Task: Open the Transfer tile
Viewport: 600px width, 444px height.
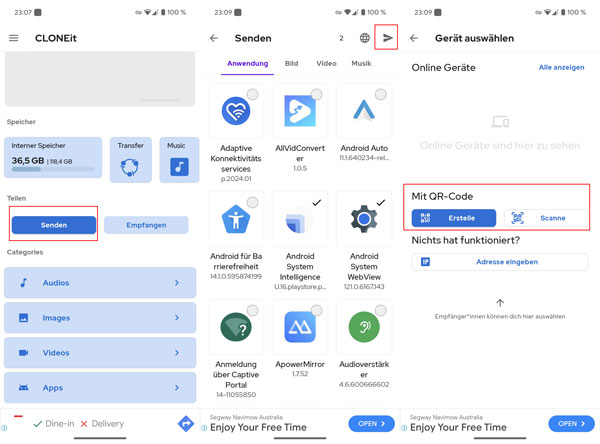Action: [129, 161]
